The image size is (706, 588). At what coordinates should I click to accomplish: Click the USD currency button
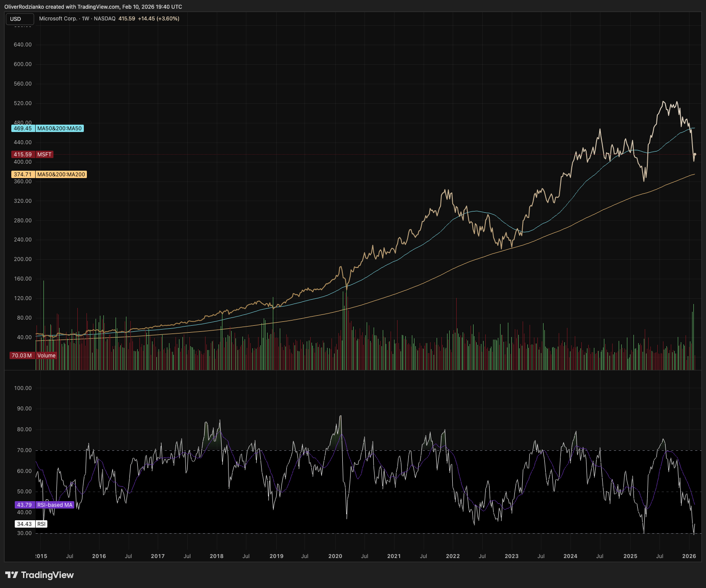pyautogui.click(x=20, y=19)
